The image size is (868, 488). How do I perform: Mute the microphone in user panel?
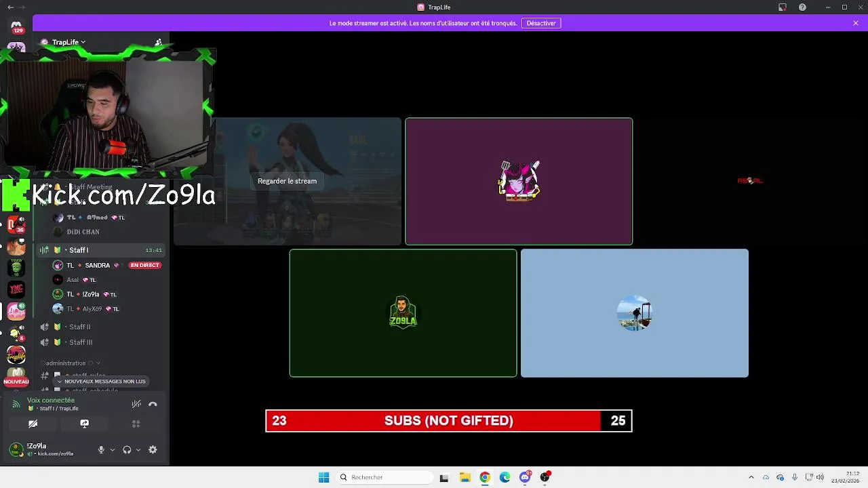(101, 449)
